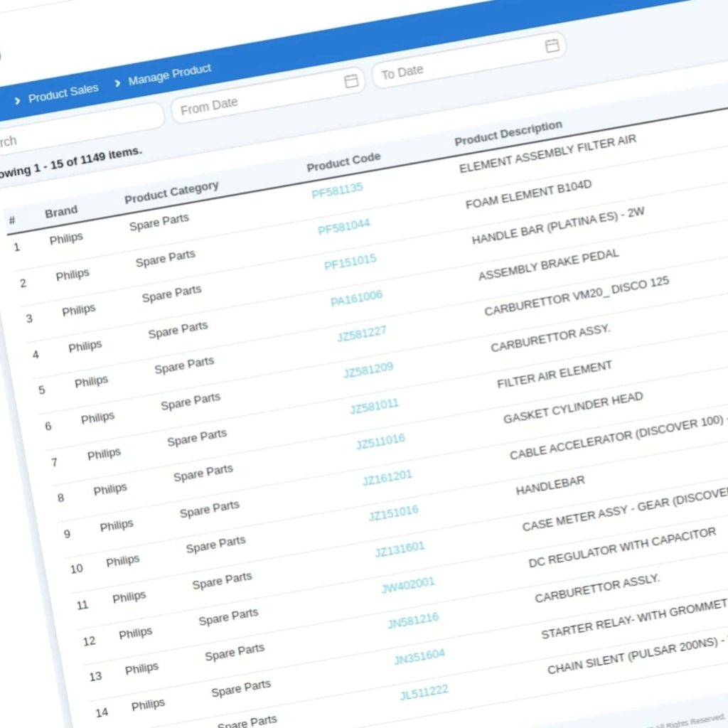Select ASSEMBLY BRAKE PEDAL description
728x728 pixels.
[548, 264]
